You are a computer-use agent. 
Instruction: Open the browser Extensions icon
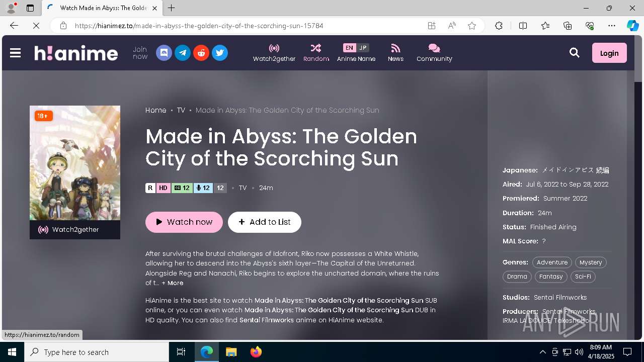(499, 26)
